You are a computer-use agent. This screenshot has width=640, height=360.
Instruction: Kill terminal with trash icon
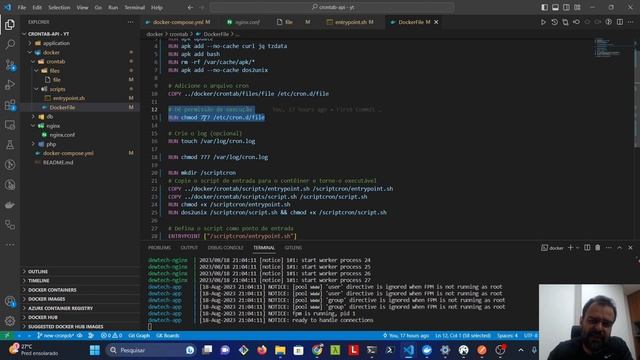tap(598, 247)
